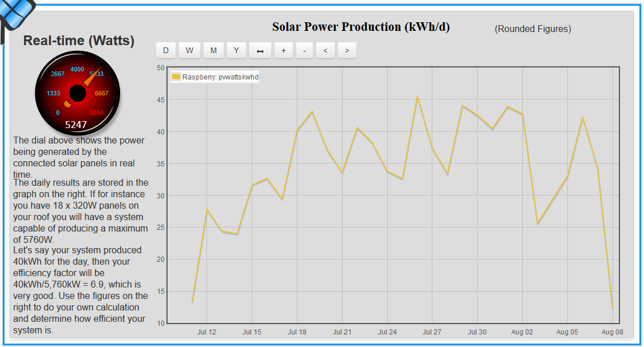
Task: Click the 'Jul 27' axis label
Action: [432, 332]
